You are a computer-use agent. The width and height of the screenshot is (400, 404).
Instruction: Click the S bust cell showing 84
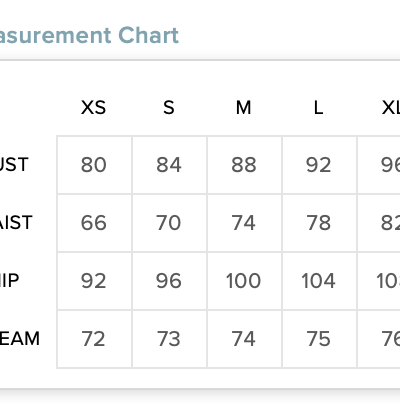[169, 165]
